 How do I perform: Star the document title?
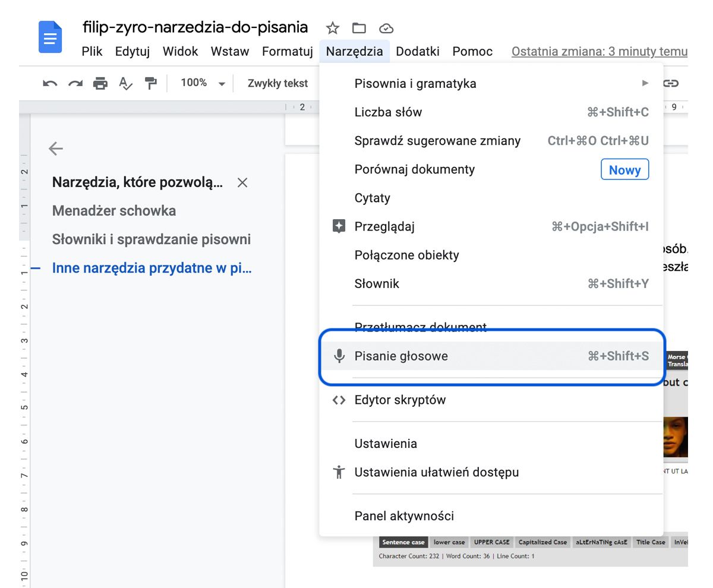(x=333, y=28)
